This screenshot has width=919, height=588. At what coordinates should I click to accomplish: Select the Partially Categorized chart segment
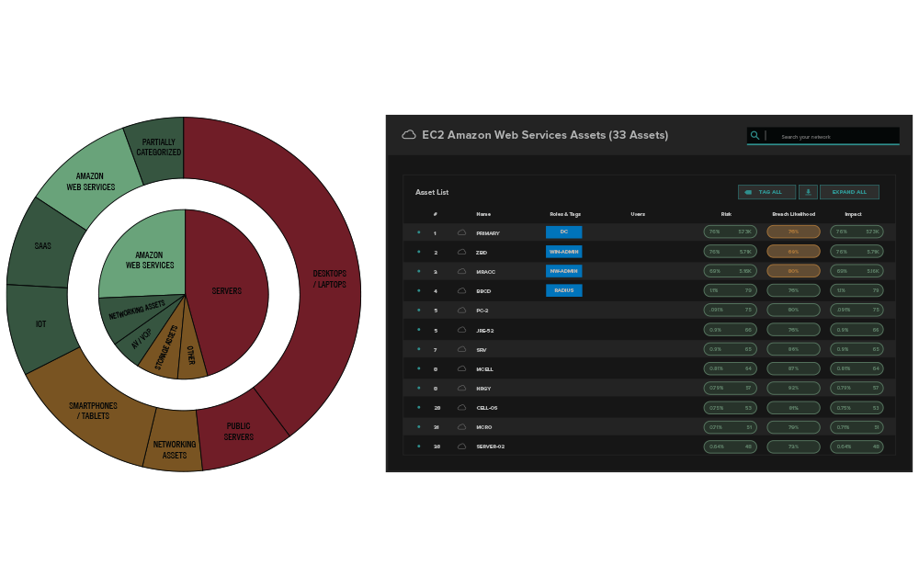(x=158, y=148)
